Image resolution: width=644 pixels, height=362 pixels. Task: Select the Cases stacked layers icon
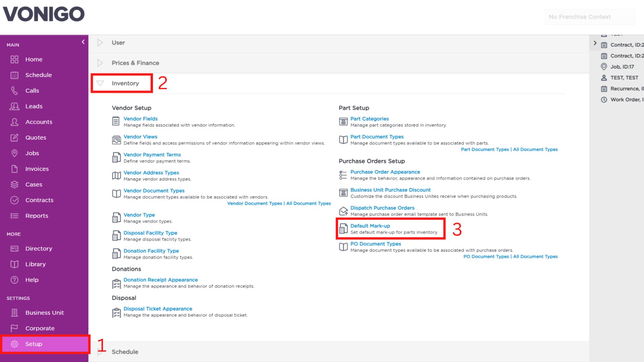[x=14, y=184]
